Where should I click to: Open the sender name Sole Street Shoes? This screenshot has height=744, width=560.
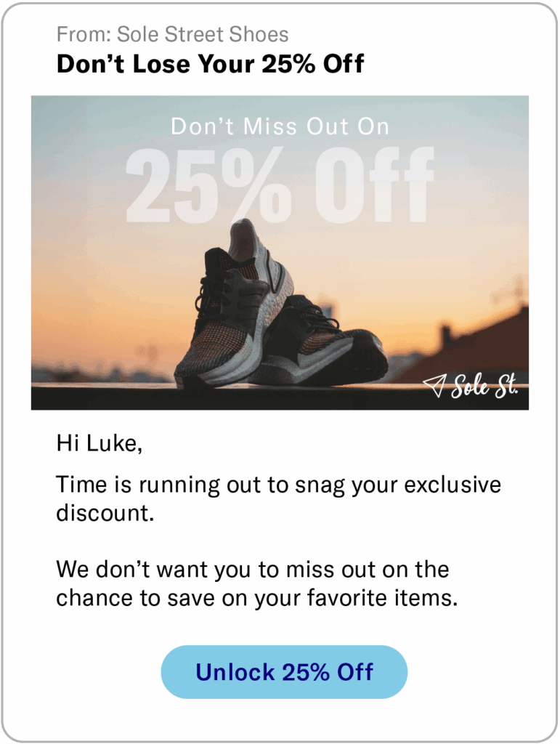(203, 34)
